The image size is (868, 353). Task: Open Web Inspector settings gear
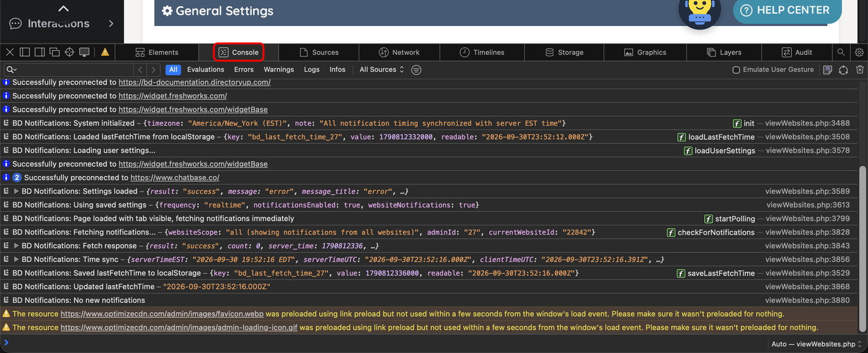(x=859, y=53)
